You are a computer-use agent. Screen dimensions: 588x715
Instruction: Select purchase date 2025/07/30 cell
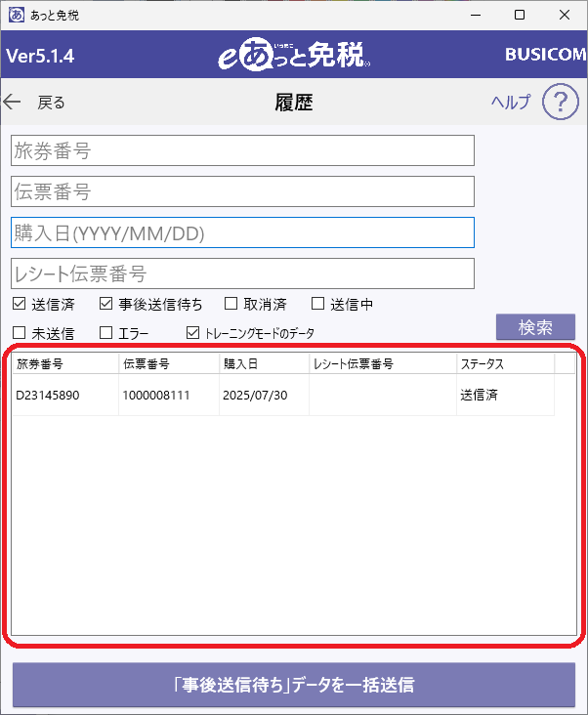click(x=265, y=395)
